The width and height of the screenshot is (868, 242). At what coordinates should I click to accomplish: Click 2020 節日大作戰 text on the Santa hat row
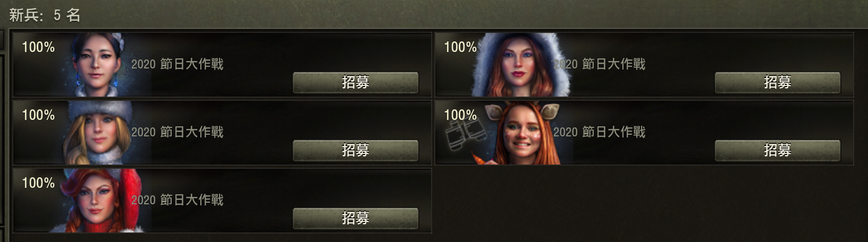pyautogui.click(x=178, y=200)
